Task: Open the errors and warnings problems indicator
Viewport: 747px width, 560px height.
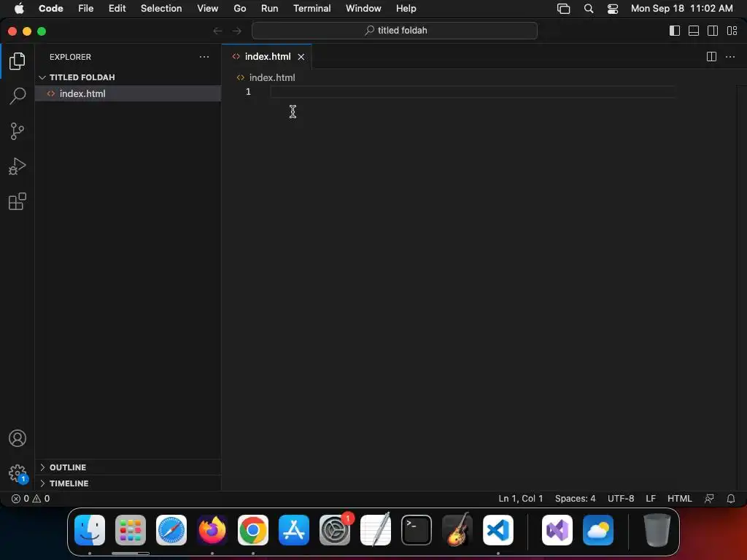Action: coord(31,499)
